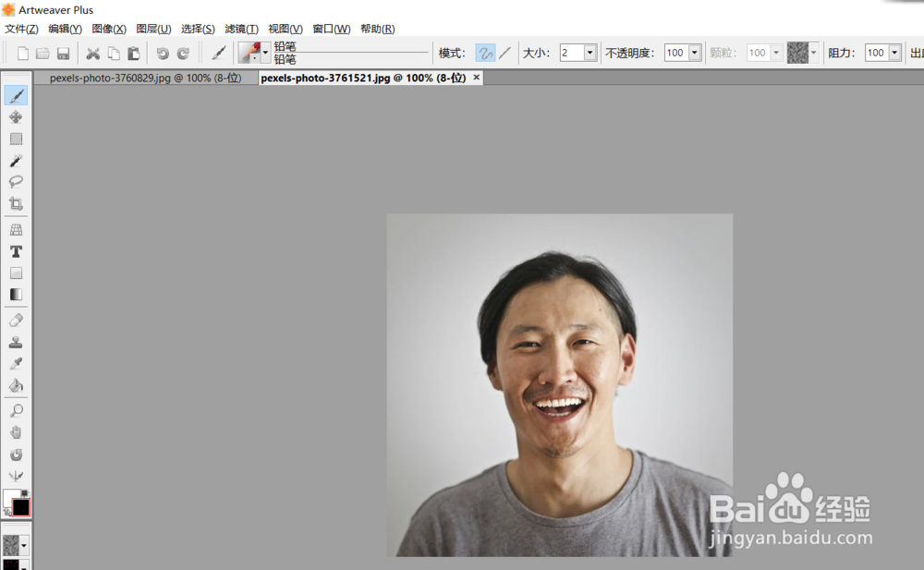
Task: Click the 阻力 resistance value field
Action: click(x=877, y=53)
